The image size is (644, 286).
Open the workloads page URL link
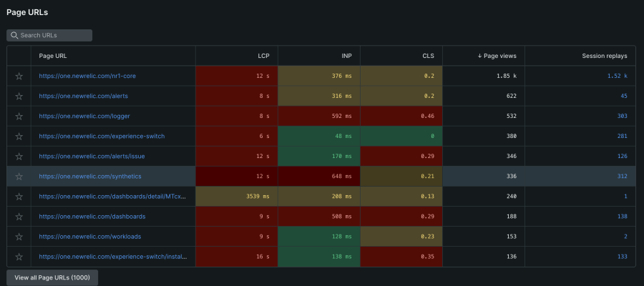click(x=90, y=237)
